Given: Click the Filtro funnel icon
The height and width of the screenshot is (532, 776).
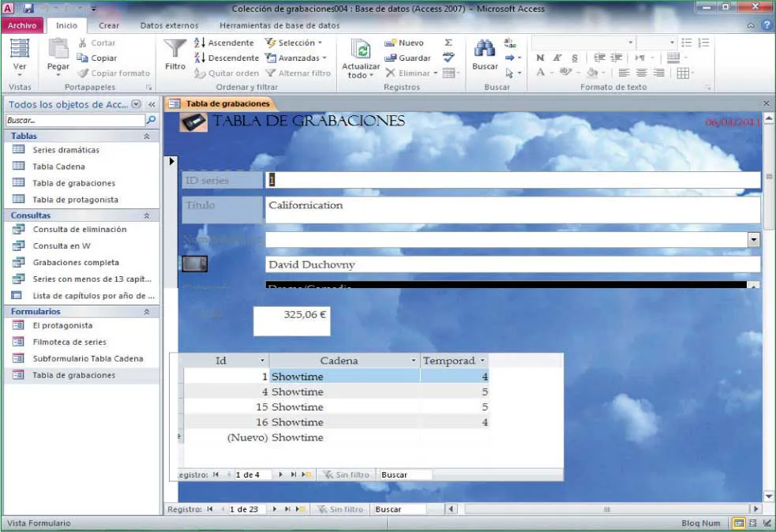Looking at the screenshot, I should click(x=174, y=49).
